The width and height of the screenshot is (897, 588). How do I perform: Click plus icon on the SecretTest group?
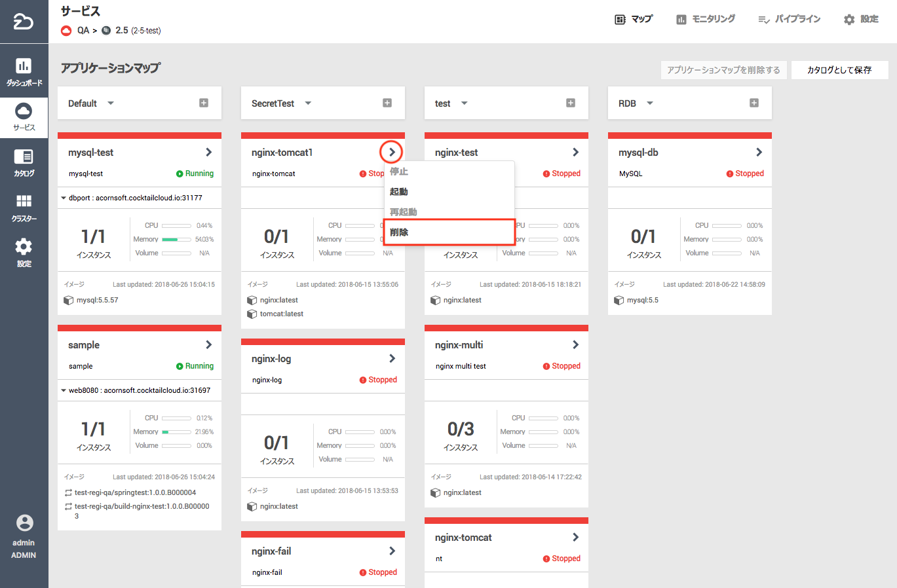click(387, 103)
